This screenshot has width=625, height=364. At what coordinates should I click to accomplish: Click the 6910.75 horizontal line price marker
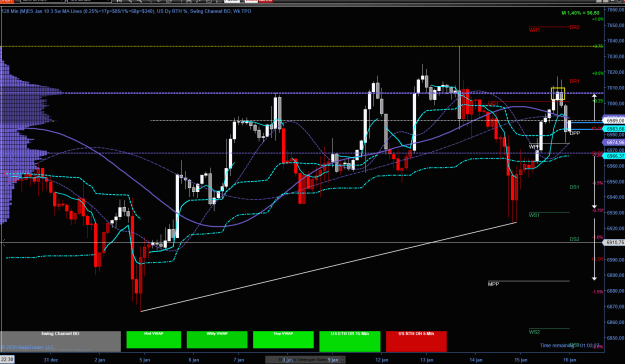click(614, 242)
